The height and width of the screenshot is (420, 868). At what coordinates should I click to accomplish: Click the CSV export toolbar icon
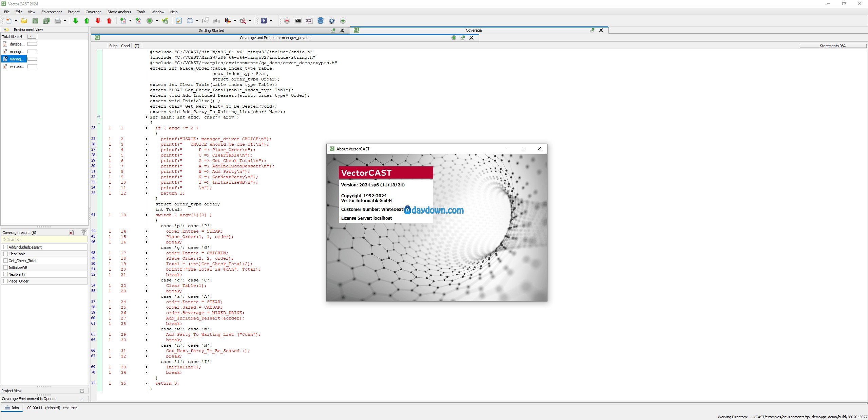click(309, 21)
